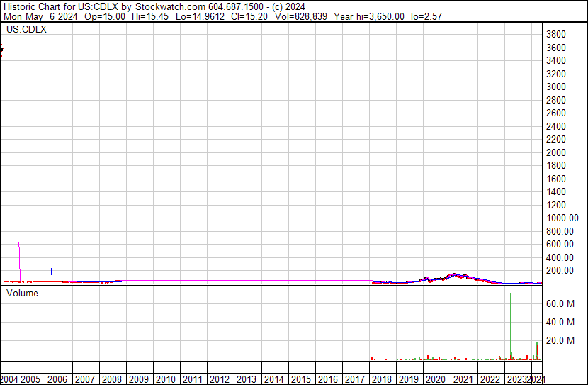Click the 2005 year label on the axis
The image size is (588, 385).
[30, 379]
